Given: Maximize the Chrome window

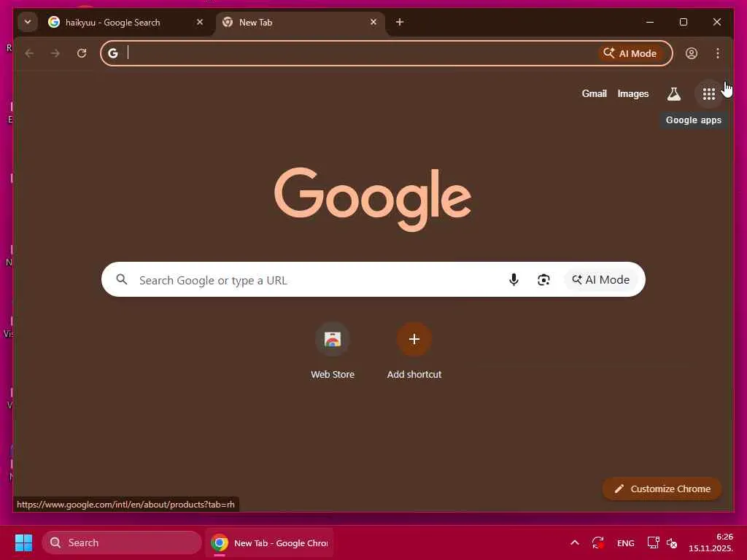Looking at the screenshot, I should click(x=683, y=22).
